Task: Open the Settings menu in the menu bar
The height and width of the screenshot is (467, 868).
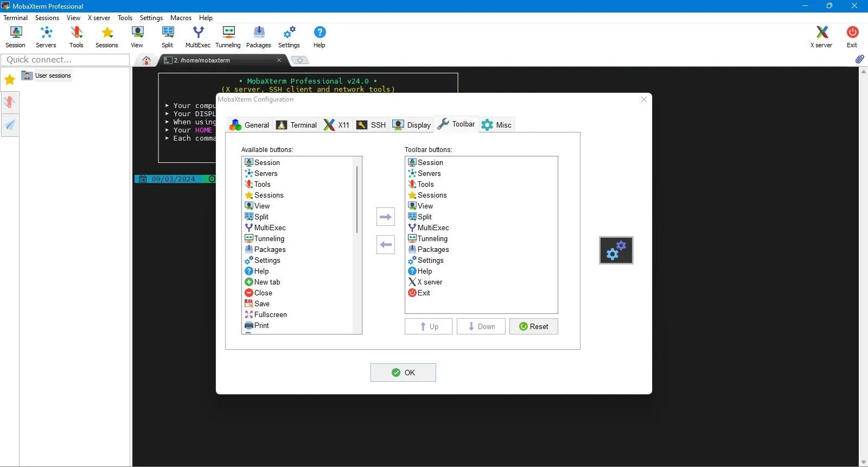Action: click(151, 18)
